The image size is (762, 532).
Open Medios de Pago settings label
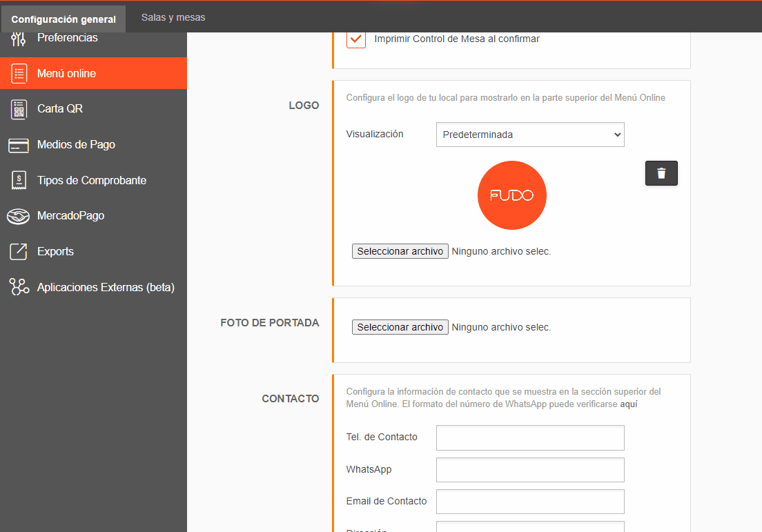tap(77, 145)
